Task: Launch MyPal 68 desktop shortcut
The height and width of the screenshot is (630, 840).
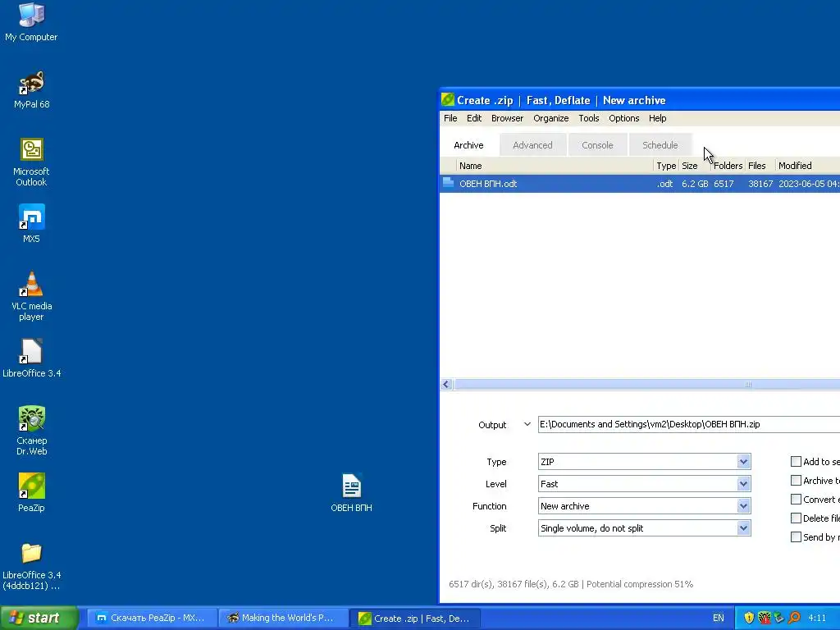Action: [x=32, y=89]
